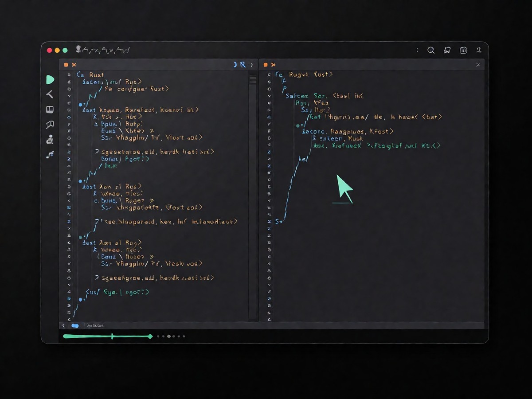Click the first blue breakpoint dot in the left pane

click(81, 105)
